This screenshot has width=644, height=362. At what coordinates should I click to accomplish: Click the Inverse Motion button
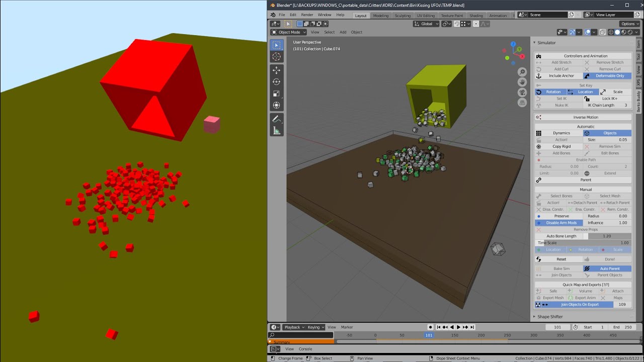point(583,117)
